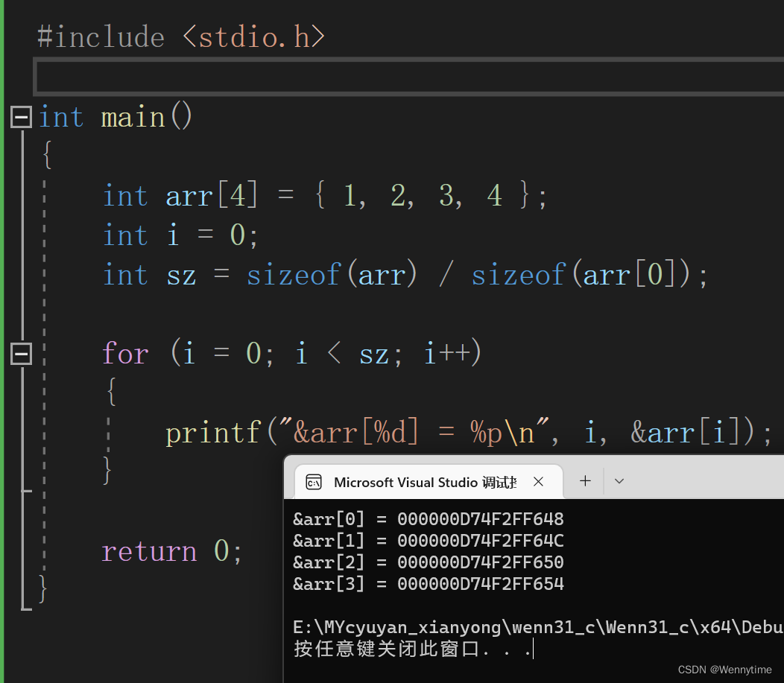Click the 'return 0;' statement
Image resolution: width=784 pixels, height=683 pixels.
tap(172, 551)
